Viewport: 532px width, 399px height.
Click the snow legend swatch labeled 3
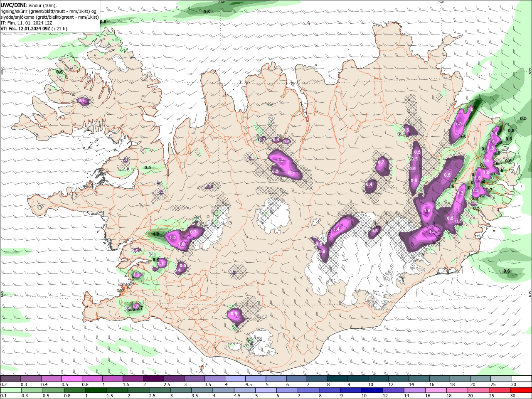(x=194, y=379)
